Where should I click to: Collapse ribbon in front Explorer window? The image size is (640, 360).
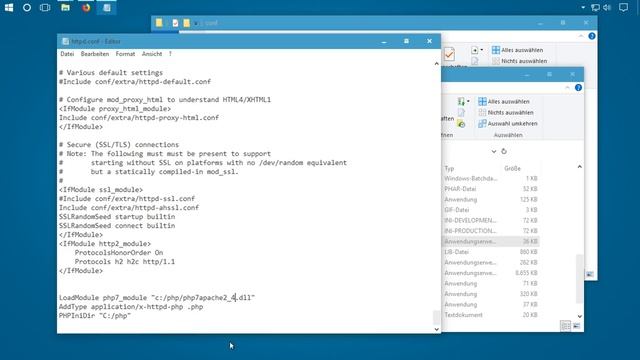567,88
